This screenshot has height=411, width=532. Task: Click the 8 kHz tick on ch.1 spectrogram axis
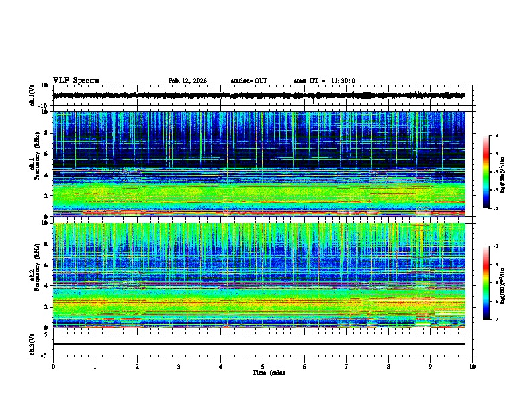[x=46, y=133]
